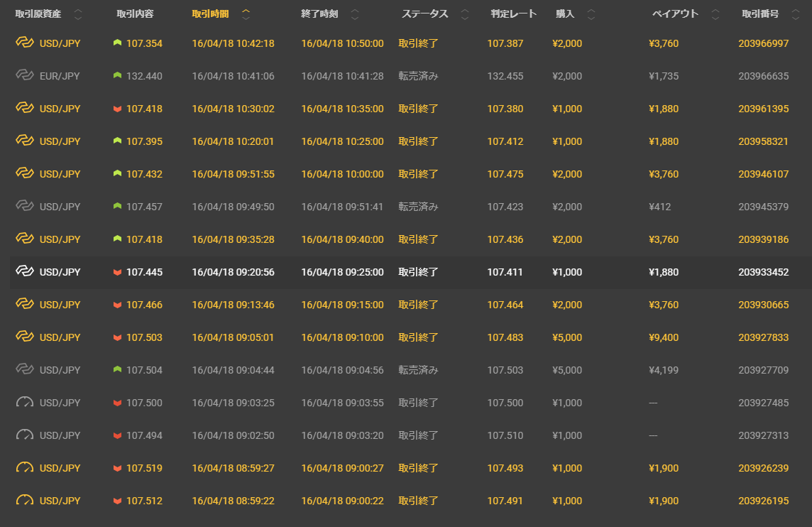Sort by ペイアウト using its arrows
This screenshot has height=527, width=812.
coord(715,14)
